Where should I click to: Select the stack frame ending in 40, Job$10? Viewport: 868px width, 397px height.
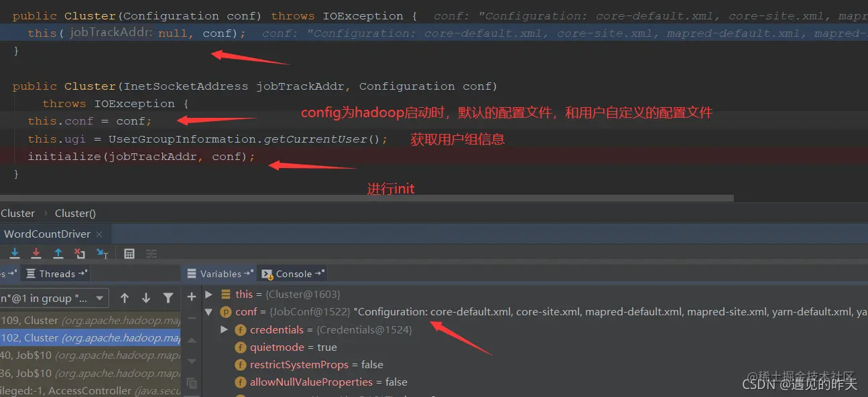90,355
